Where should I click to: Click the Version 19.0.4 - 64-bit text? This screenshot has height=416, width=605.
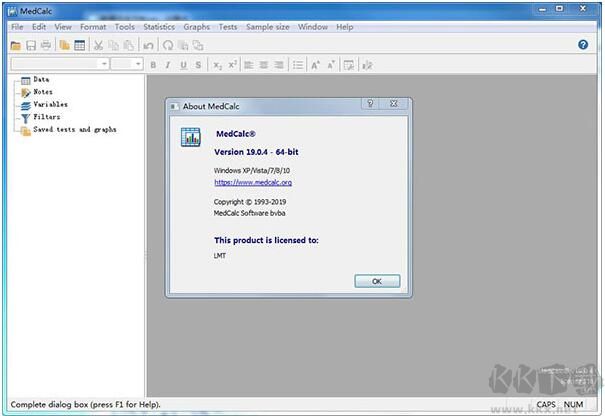tap(256, 152)
